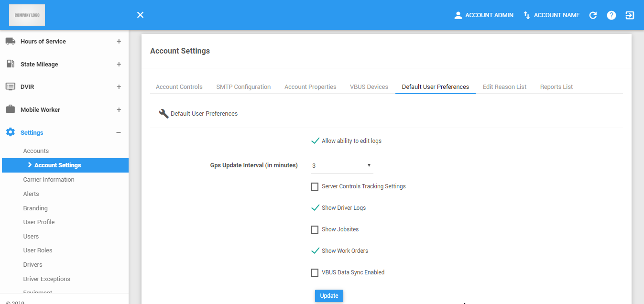Expand State Mileage with plus sign
Screen dimensions: 644x304
coord(119,64)
